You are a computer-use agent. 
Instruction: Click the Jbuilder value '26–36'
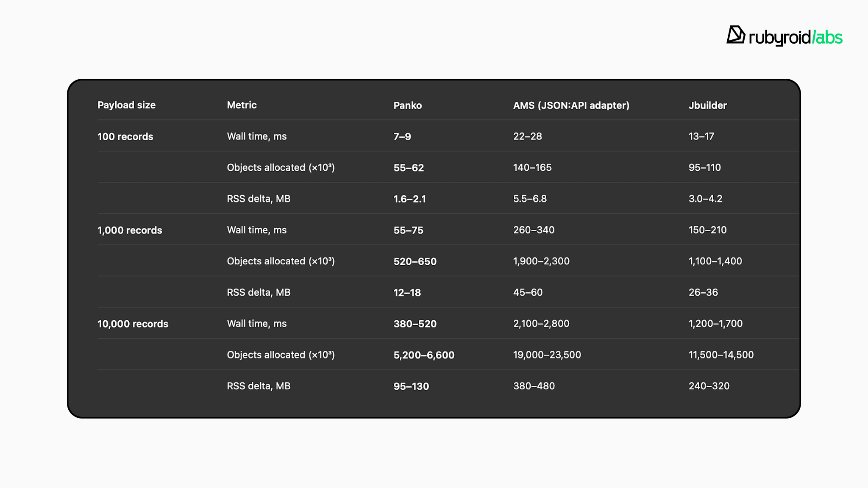click(703, 292)
